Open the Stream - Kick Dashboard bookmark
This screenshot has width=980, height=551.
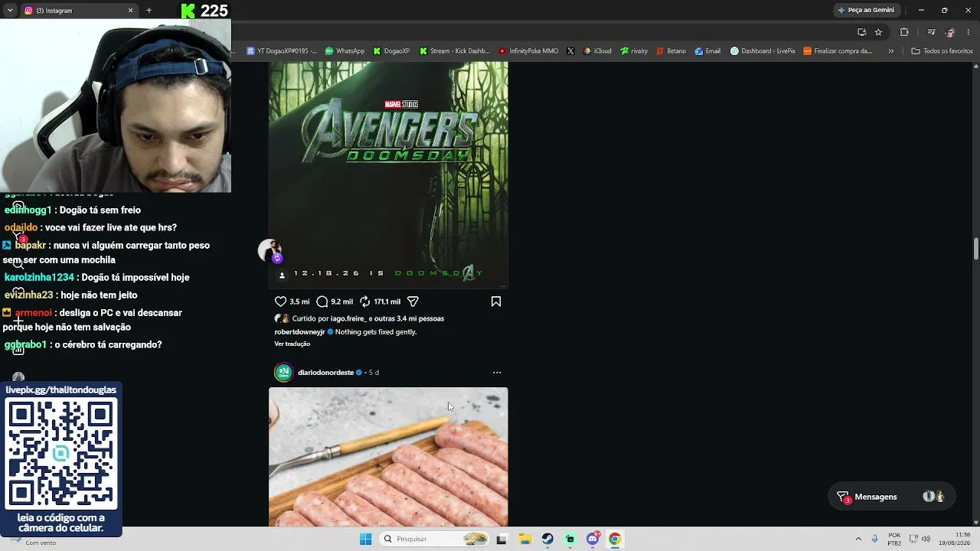455,51
